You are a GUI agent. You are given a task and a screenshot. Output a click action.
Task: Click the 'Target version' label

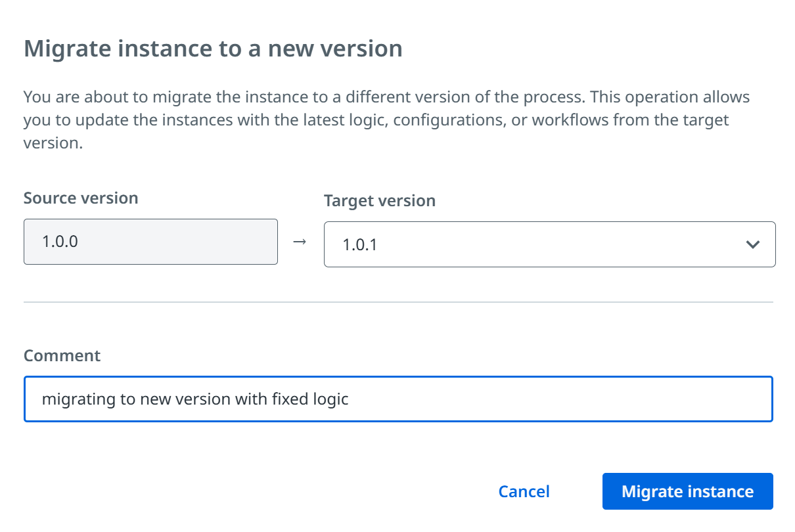point(380,200)
